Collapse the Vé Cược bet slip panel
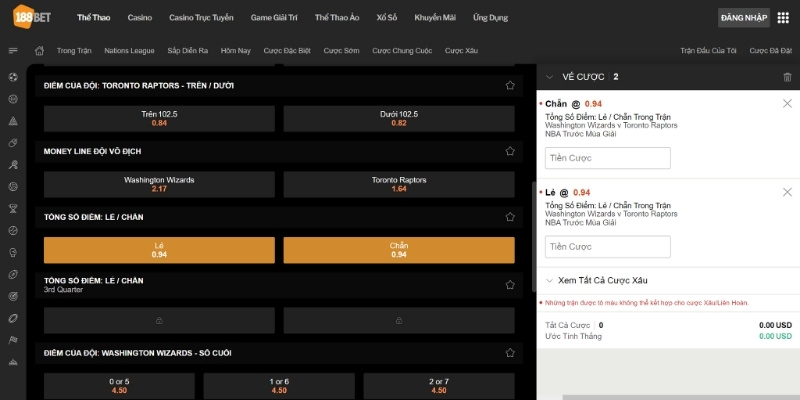 (549, 77)
